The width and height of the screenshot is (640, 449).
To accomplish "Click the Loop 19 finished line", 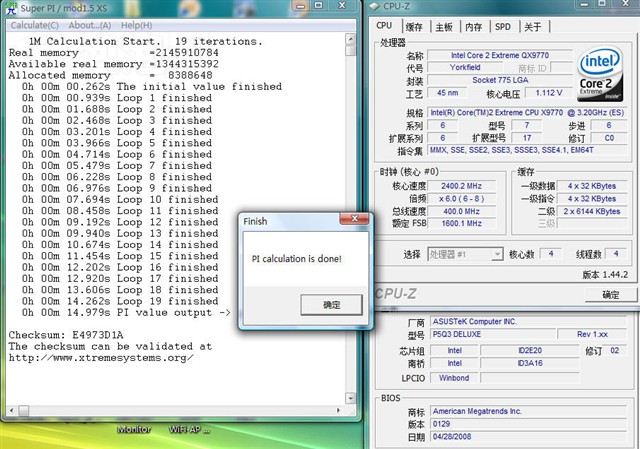I will 120,301.
